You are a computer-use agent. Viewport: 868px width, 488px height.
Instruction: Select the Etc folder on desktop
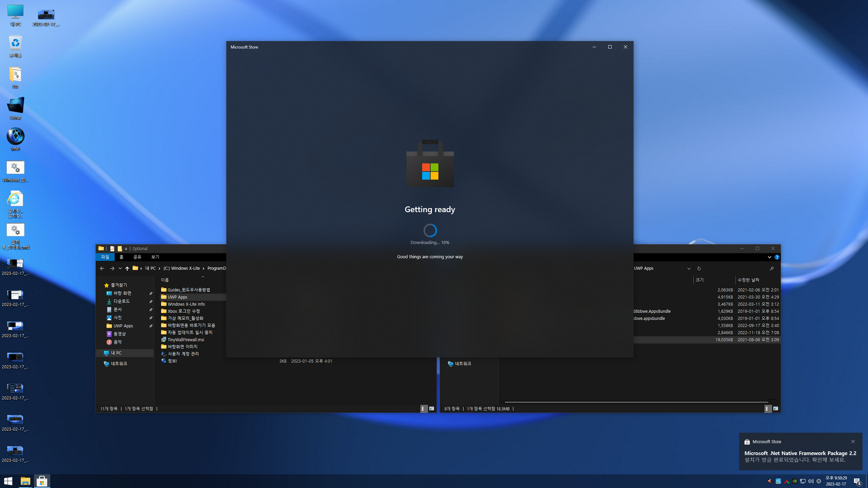(15, 78)
